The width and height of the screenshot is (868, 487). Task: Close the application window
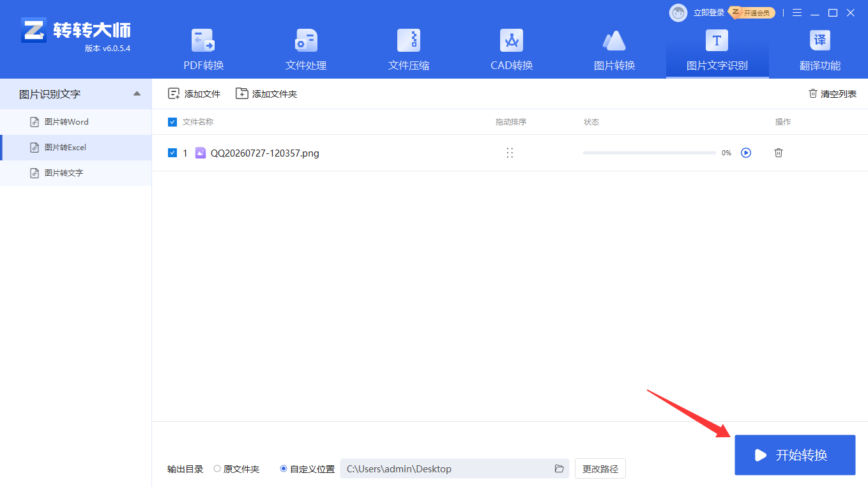coord(851,13)
